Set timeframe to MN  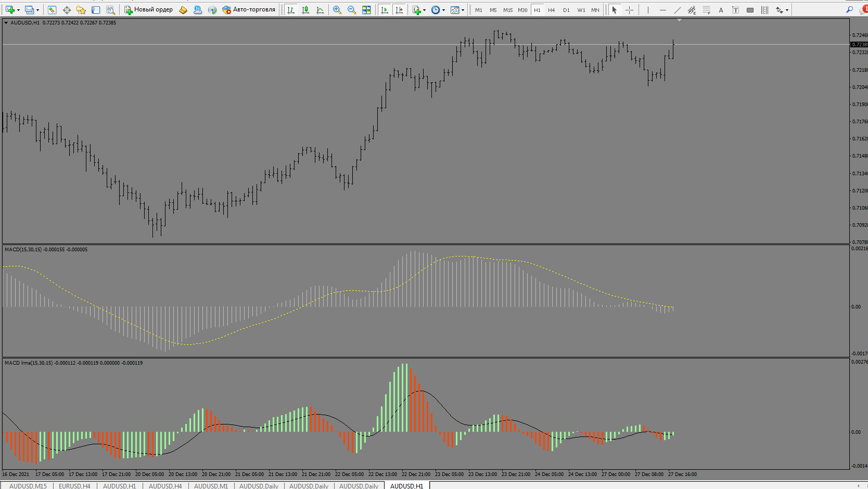coord(595,10)
